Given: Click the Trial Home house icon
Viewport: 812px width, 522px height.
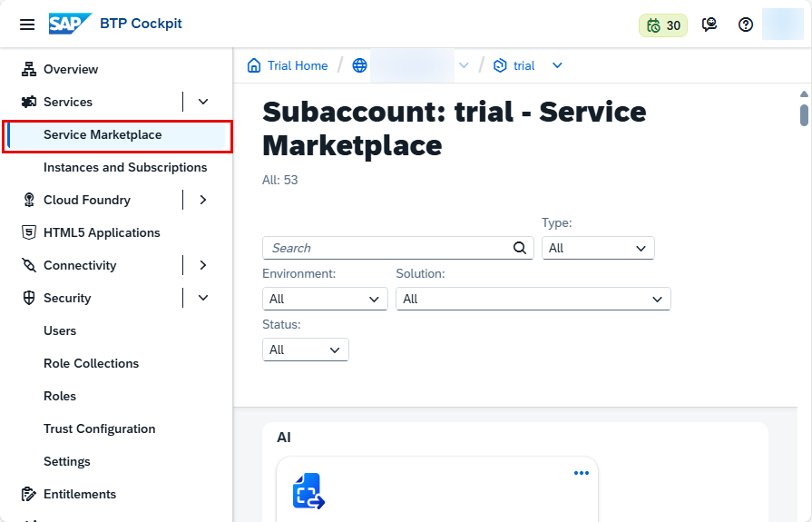Looking at the screenshot, I should pyautogui.click(x=254, y=65).
